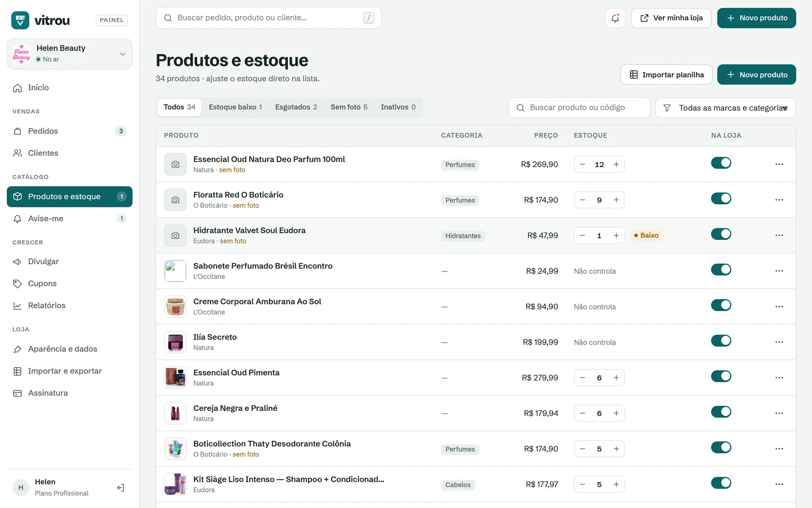Click Ver minha loja button
The height and width of the screenshot is (508, 812).
671,18
